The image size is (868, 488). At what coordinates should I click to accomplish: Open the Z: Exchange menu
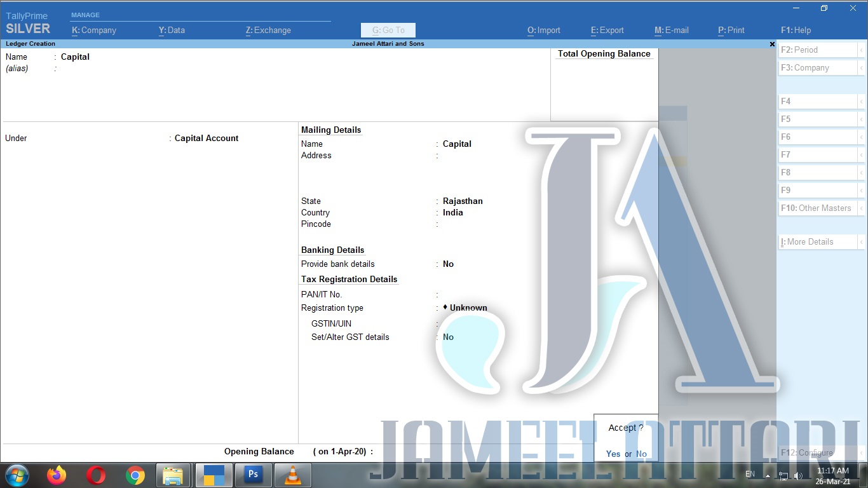tap(268, 30)
